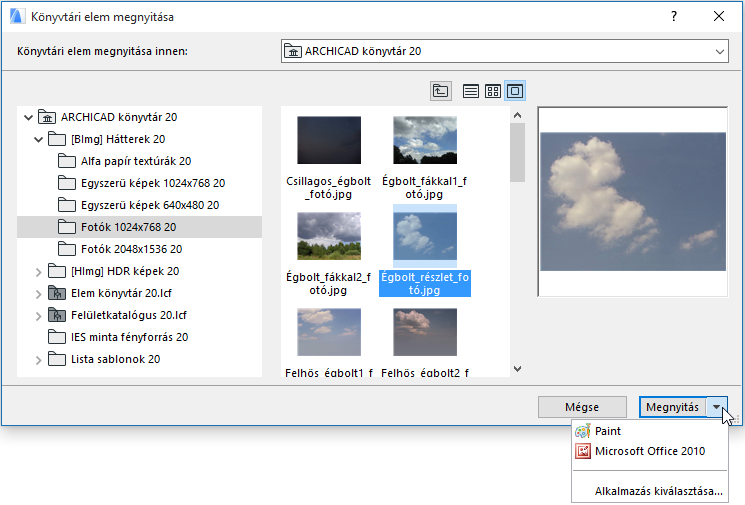Collapse the ARCHICAD könyvtár 20 tree node
The image size is (745, 505).
29,117
